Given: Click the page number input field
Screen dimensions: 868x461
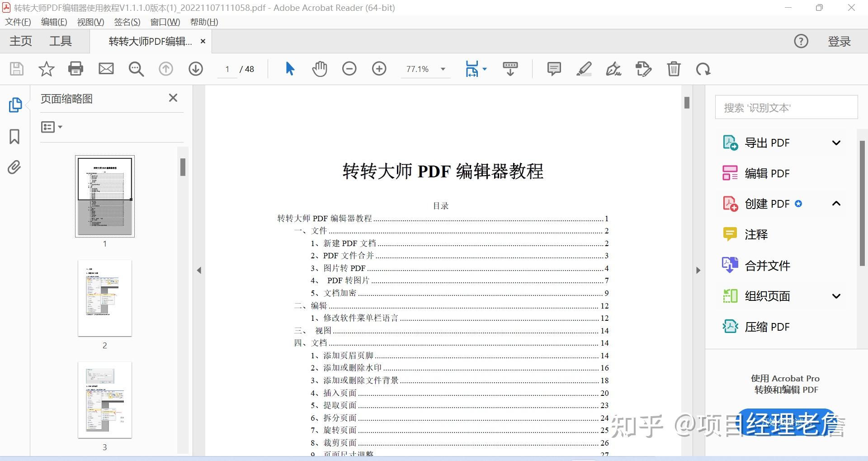Looking at the screenshot, I should [x=227, y=69].
